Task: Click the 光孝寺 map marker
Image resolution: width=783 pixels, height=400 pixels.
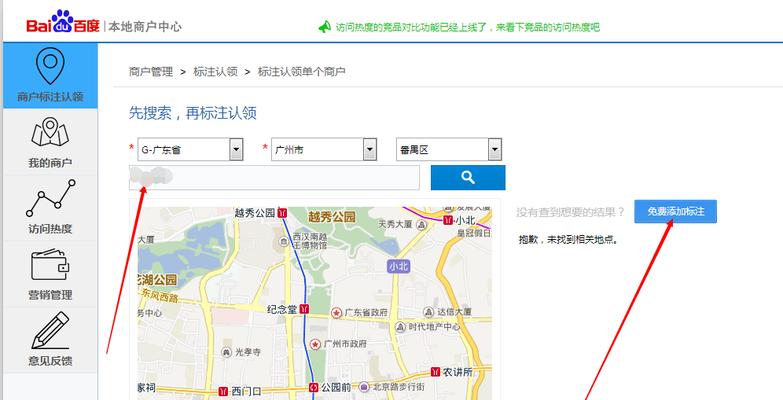Action: [x=227, y=352]
